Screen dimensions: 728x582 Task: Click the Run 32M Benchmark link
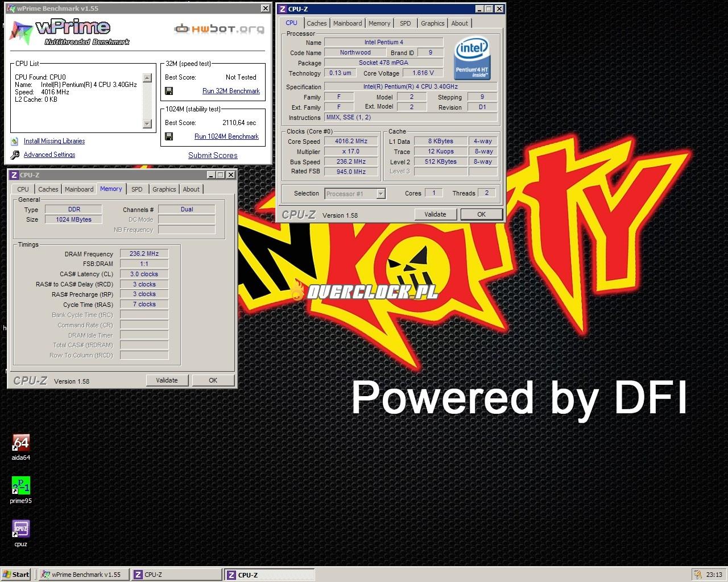pyautogui.click(x=231, y=91)
